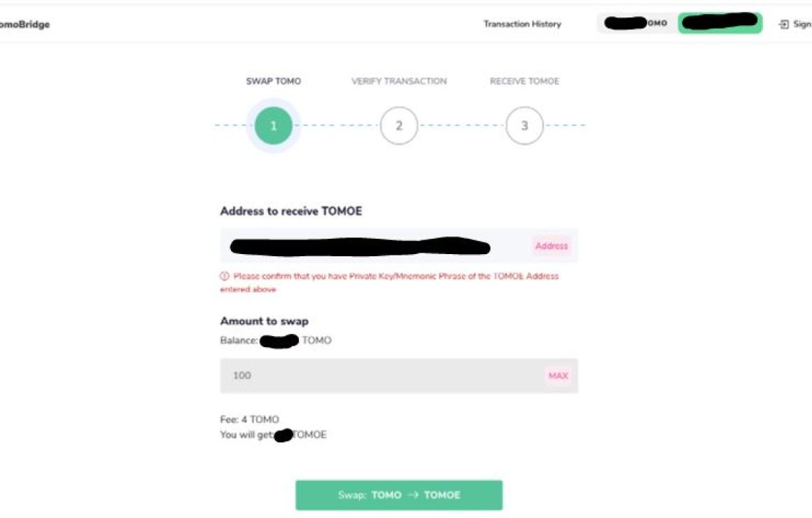
Task: Click step 2 circle indicator
Action: 399,126
